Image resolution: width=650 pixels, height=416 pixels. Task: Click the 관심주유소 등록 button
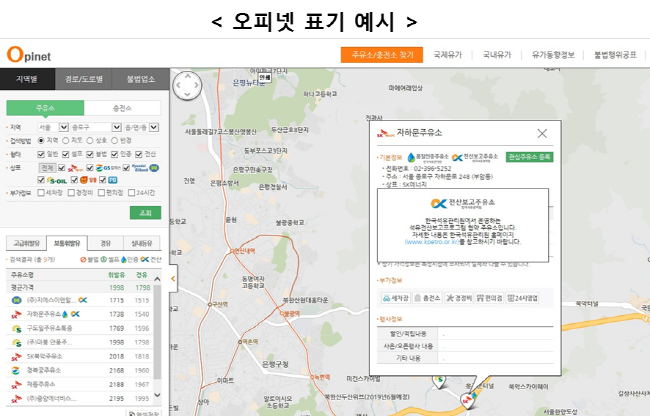point(529,157)
